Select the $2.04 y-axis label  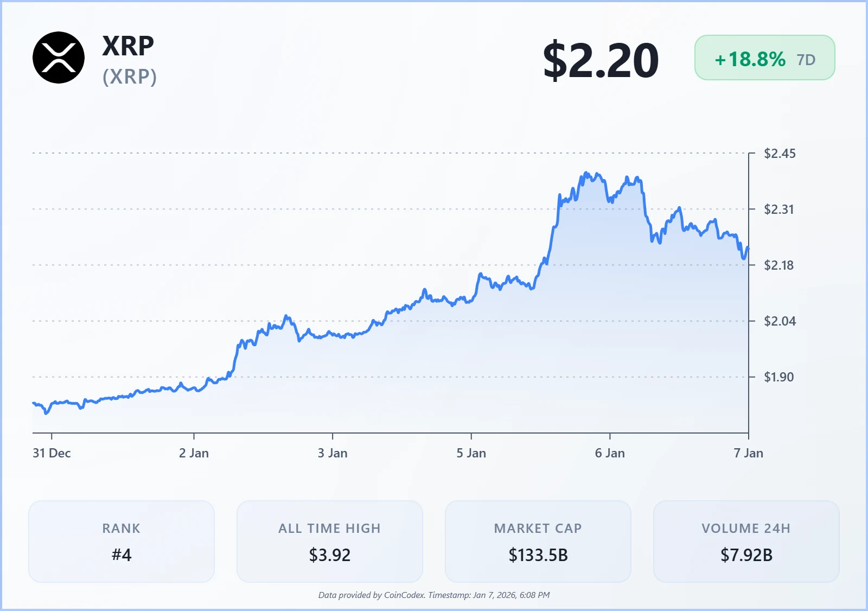point(780,321)
